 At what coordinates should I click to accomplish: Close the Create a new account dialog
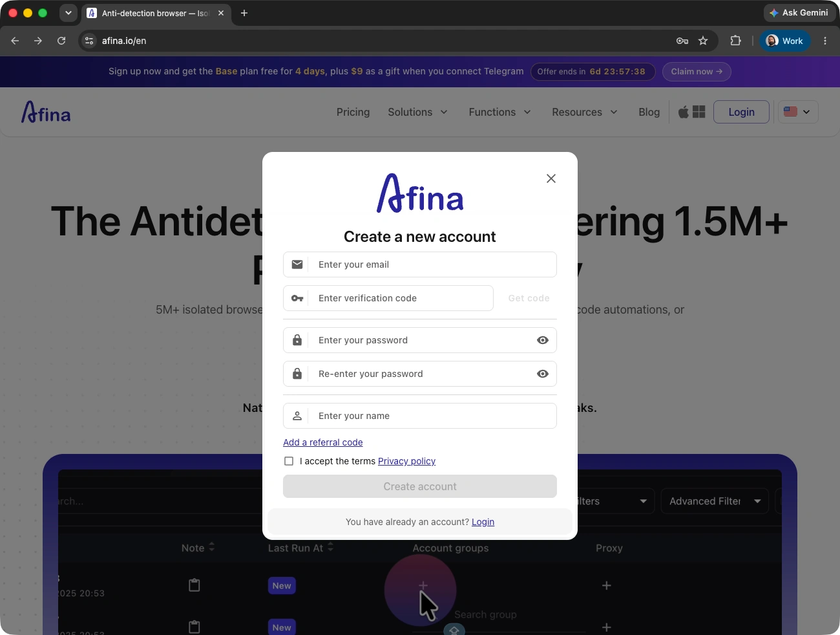click(x=551, y=178)
